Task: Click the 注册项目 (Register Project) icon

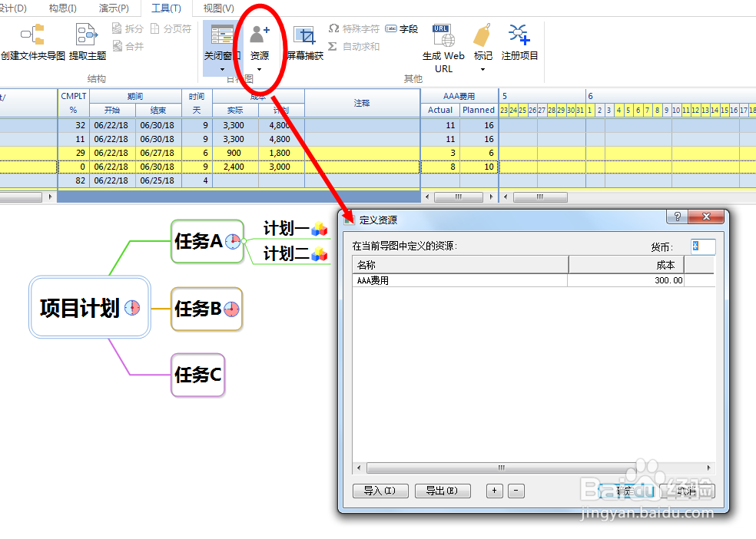Action: (519, 34)
